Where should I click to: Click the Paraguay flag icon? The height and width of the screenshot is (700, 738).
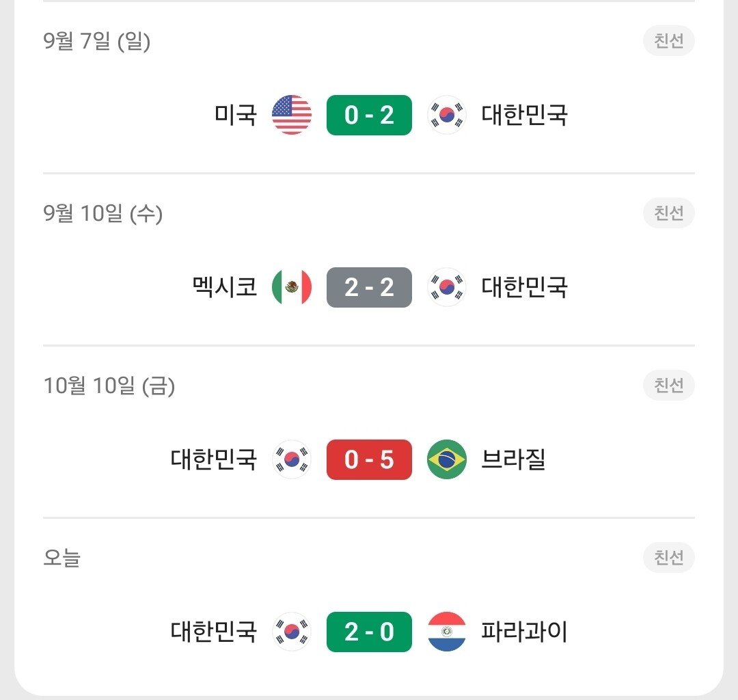pyautogui.click(x=447, y=632)
